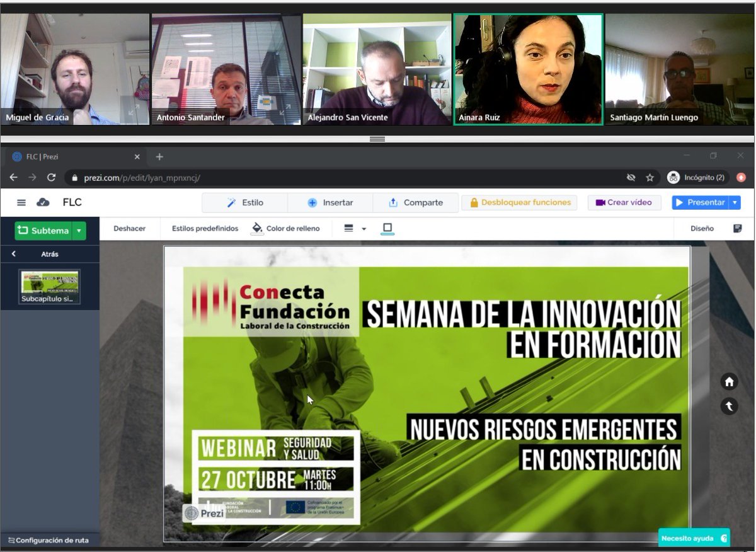Viewport: 756px width, 552px height.
Task: Click Desbloquear funciones upgrade button
Action: point(520,202)
